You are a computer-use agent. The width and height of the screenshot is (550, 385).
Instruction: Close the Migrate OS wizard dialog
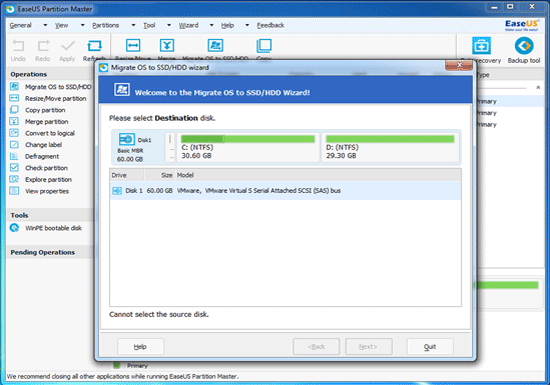[x=459, y=65]
